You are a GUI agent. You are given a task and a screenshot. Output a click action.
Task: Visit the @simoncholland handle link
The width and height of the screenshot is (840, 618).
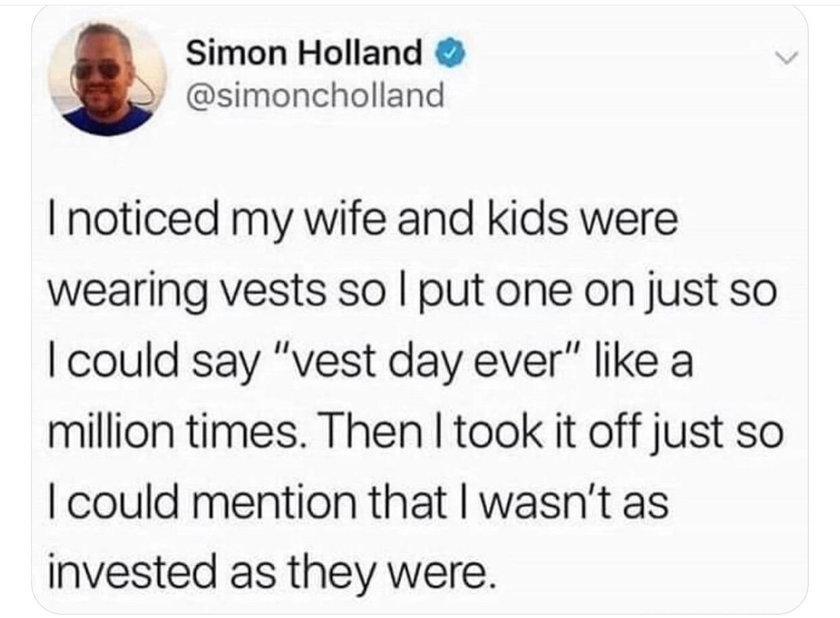314,96
